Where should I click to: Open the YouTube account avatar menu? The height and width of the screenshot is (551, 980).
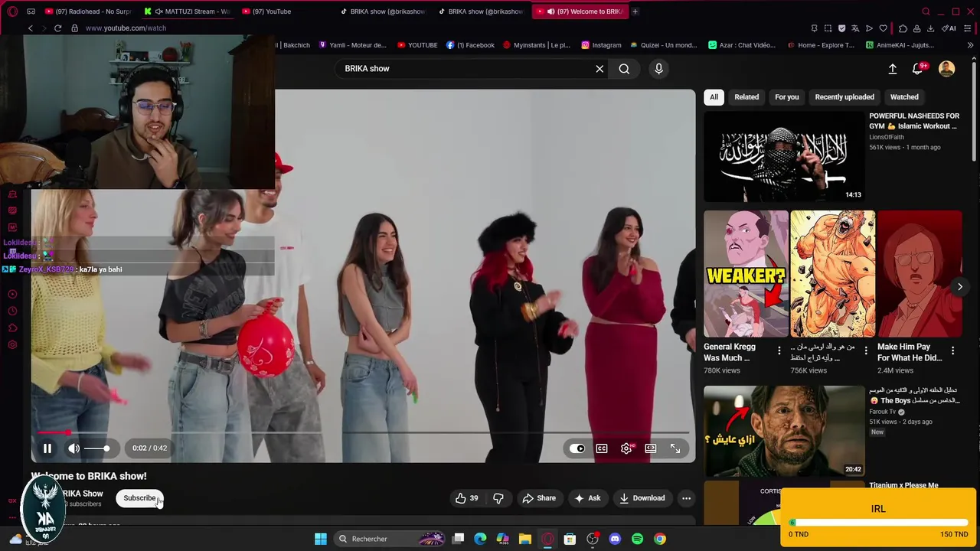click(x=947, y=69)
